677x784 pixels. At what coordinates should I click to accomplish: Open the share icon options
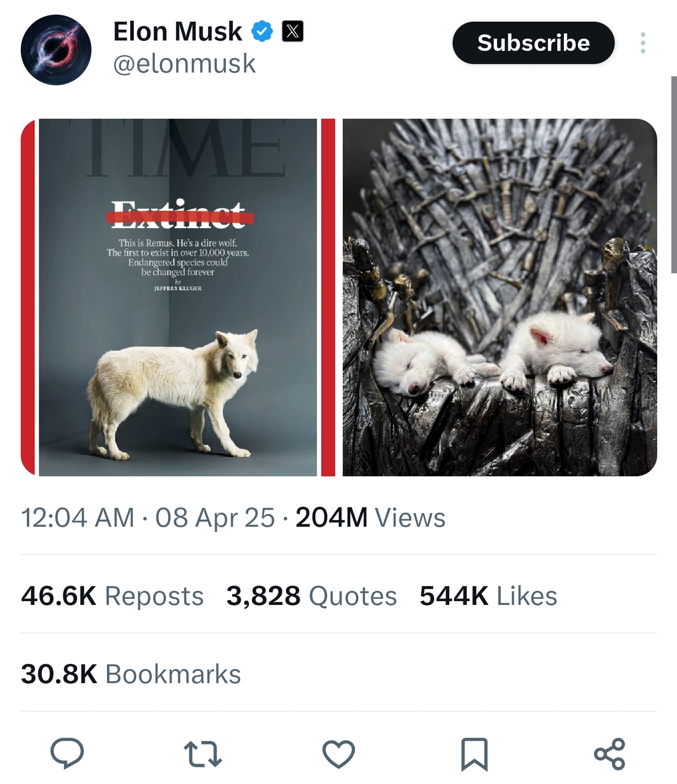pos(609,754)
